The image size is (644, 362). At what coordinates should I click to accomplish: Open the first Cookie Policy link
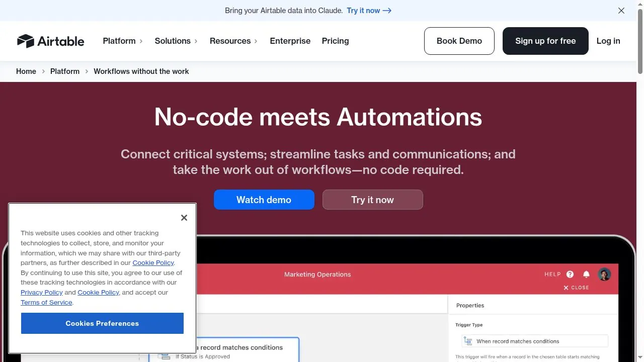tap(153, 262)
